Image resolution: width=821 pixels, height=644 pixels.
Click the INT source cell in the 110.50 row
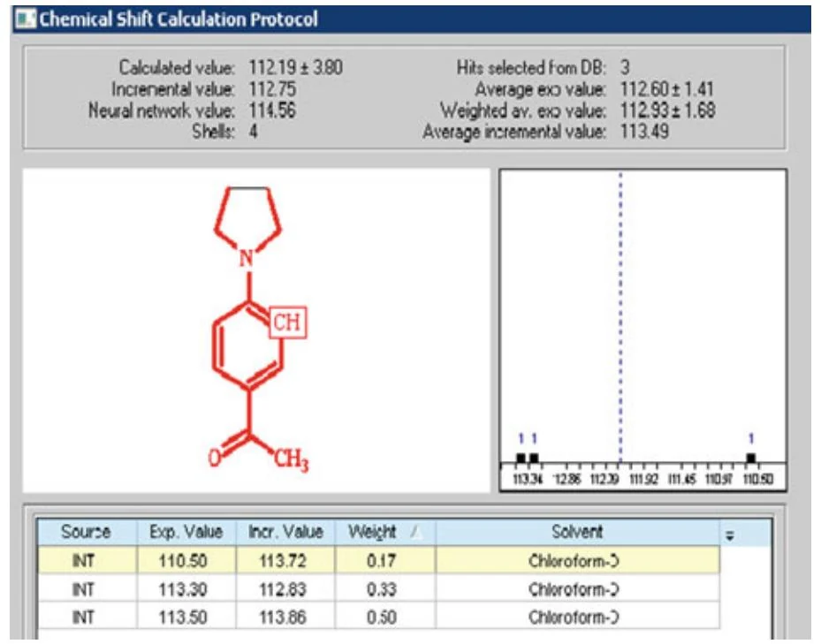87,561
